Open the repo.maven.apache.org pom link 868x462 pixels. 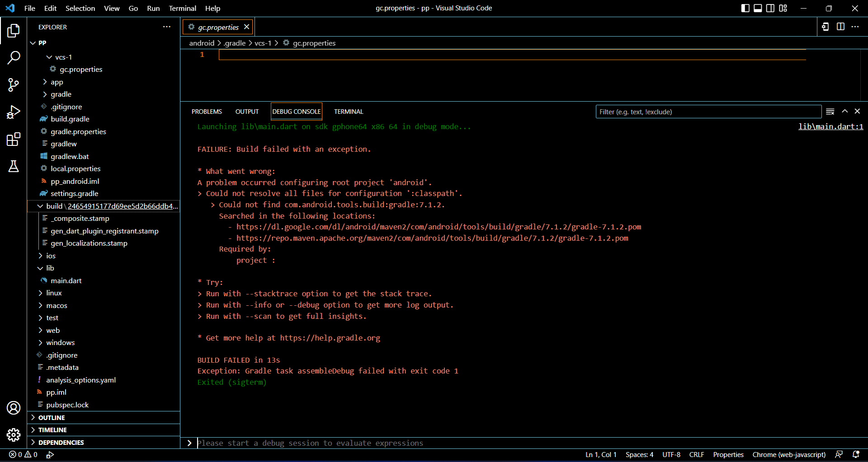click(x=432, y=238)
